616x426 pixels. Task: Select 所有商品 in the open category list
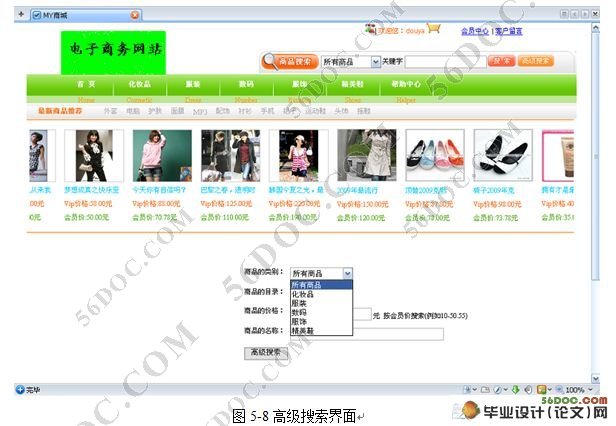click(x=321, y=285)
